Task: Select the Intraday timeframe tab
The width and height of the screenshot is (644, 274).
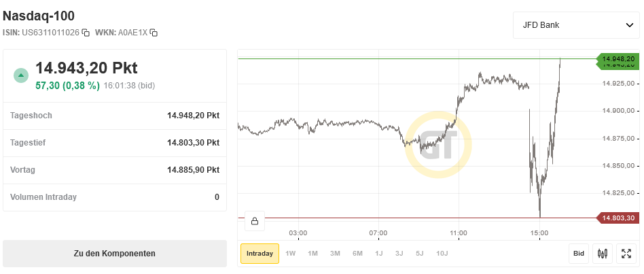Action: click(x=260, y=254)
